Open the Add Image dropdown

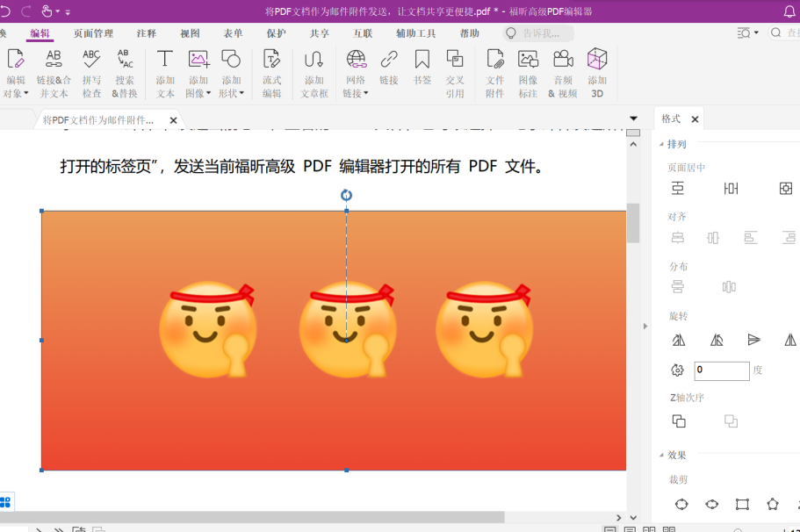point(199,93)
